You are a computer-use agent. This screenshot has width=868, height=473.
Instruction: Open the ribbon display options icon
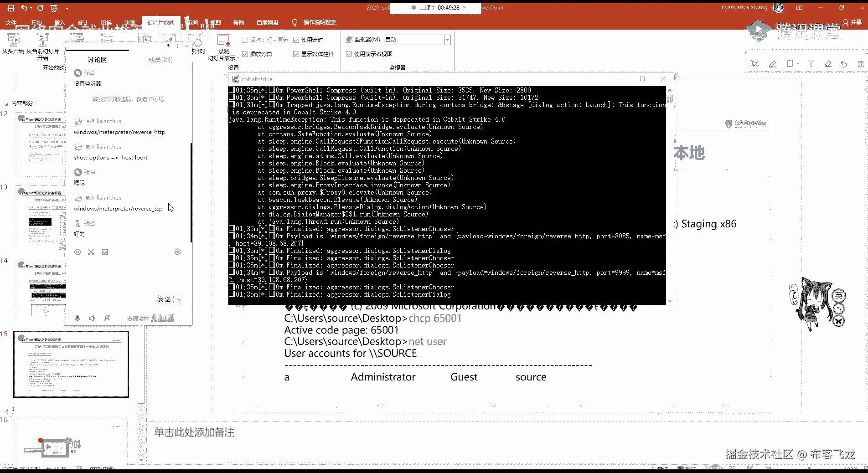tap(799, 8)
